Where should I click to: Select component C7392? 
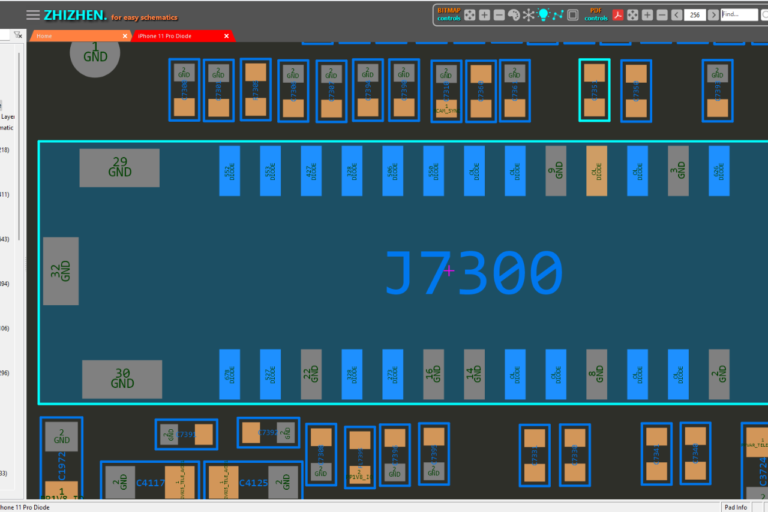[268, 433]
